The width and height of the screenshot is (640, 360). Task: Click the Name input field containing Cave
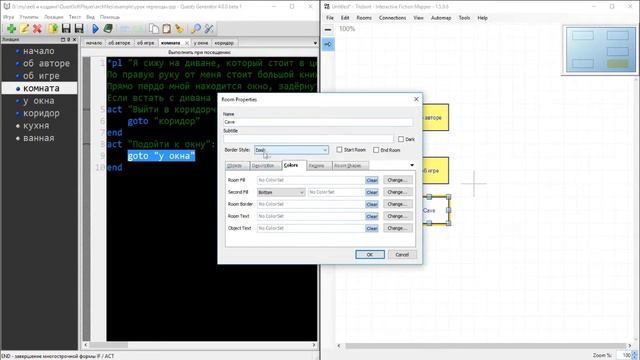318,122
